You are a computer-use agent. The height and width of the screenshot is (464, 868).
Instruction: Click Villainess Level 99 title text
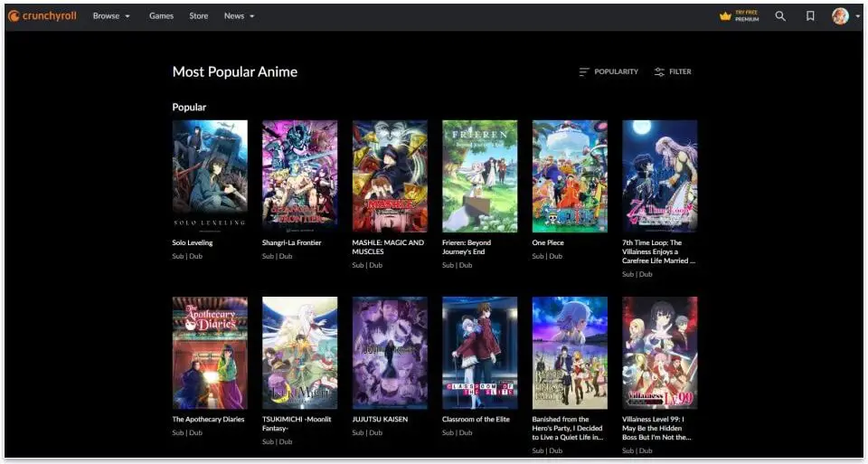click(657, 428)
